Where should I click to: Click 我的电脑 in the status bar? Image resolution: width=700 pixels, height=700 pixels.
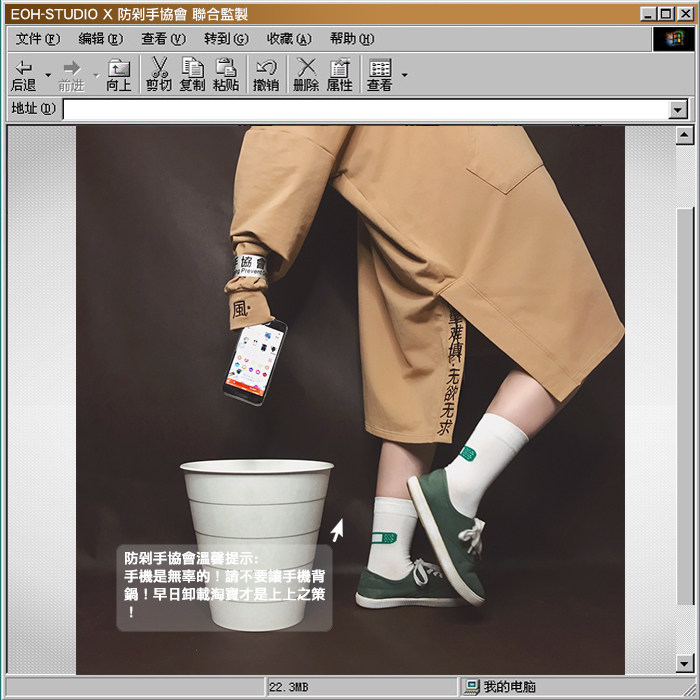tap(509, 687)
